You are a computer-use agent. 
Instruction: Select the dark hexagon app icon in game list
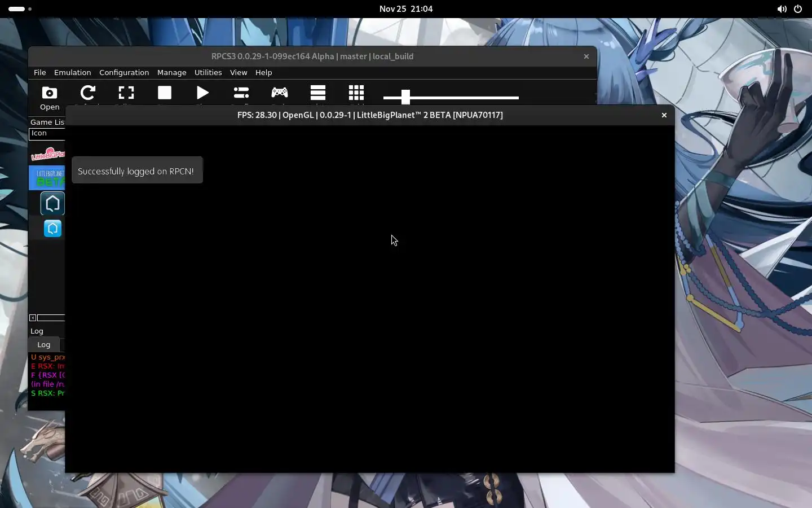click(x=52, y=204)
